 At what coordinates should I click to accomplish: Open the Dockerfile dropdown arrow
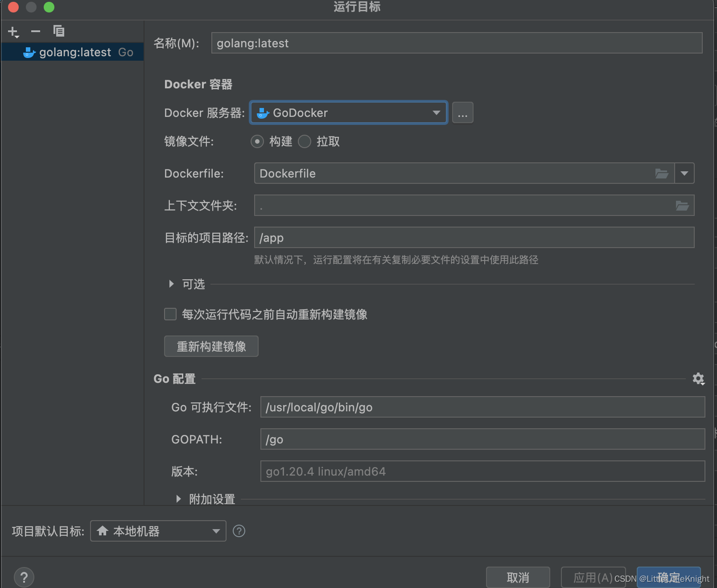pyautogui.click(x=684, y=174)
